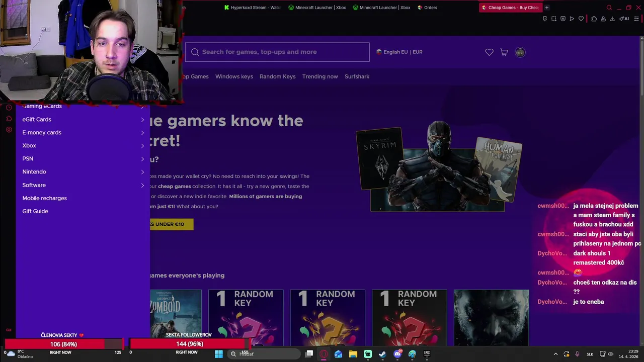Open the browser profile account icon
Viewport: 644px width, 362px height.
[603, 19]
